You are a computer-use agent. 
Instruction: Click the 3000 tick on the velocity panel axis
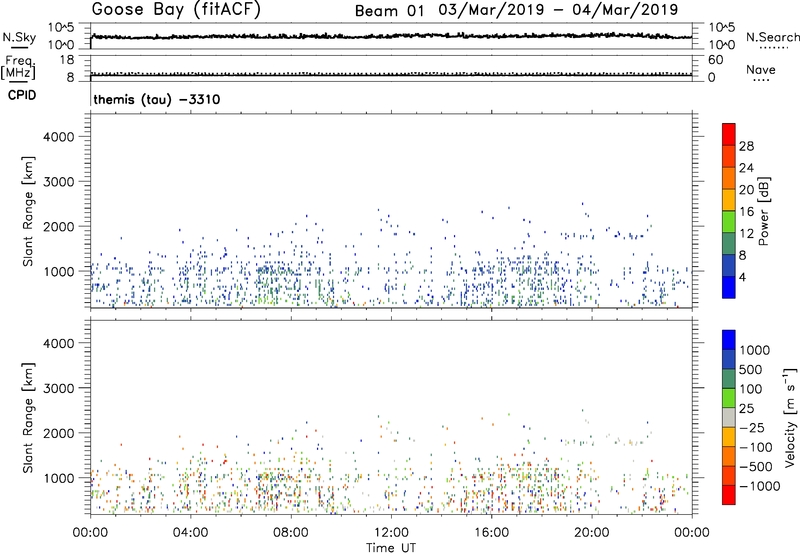(59, 388)
